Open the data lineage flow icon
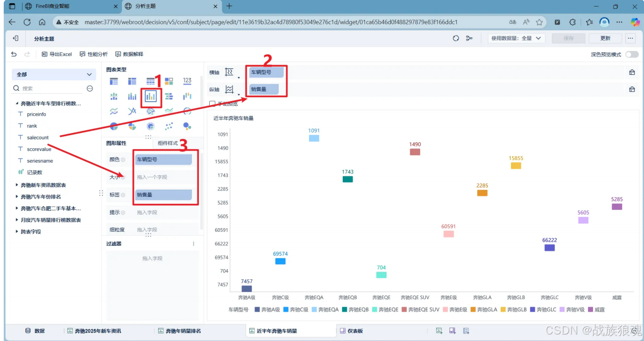The height and width of the screenshot is (341, 644). point(469,38)
